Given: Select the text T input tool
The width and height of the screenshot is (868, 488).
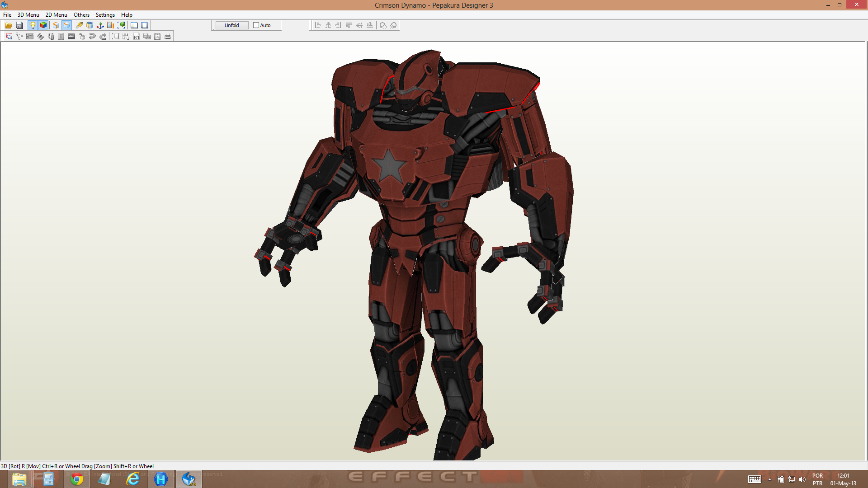Looking at the screenshot, I should pyautogui.click(x=61, y=37).
